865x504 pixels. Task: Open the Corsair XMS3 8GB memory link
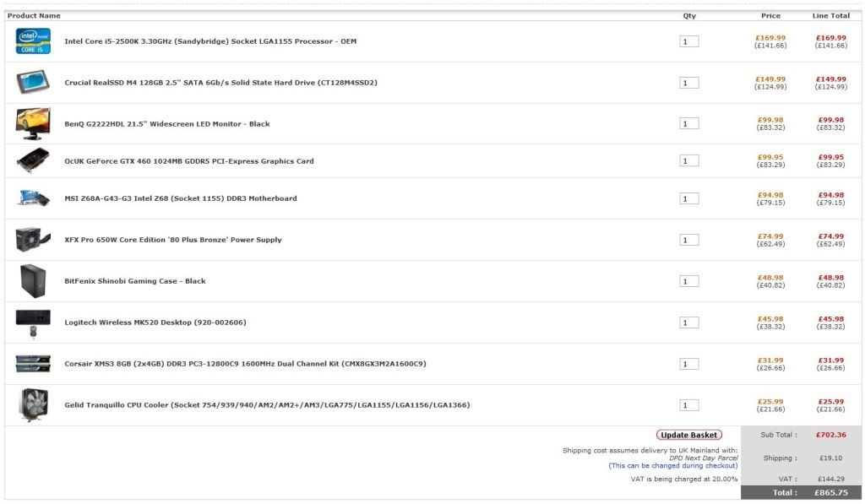pyautogui.click(x=245, y=364)
